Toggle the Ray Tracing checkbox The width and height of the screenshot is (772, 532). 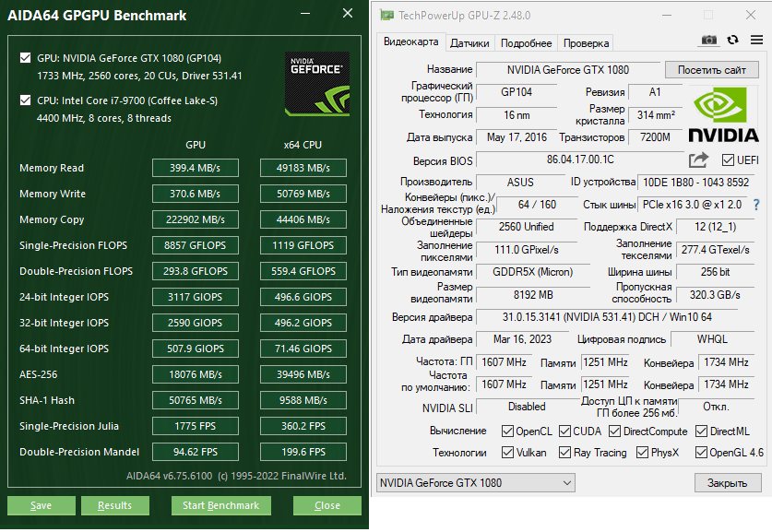coord(564,453)
